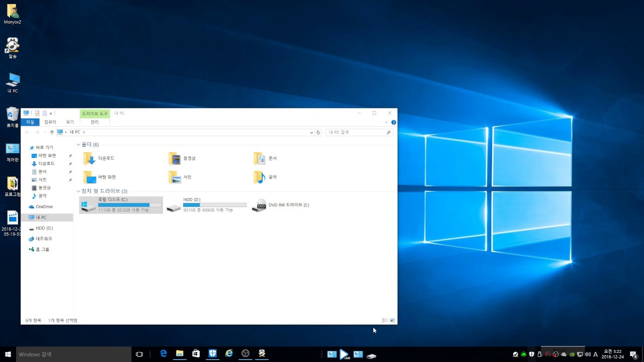The width and height of the screenshot is (644, 362).
Task: Switch to details view in the status bar
Action: pyautogui.click(x=385, y=320)
